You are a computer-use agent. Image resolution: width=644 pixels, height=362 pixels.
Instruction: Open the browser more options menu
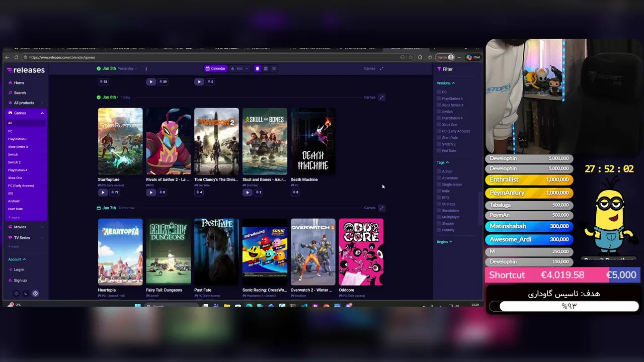[459, 57]
